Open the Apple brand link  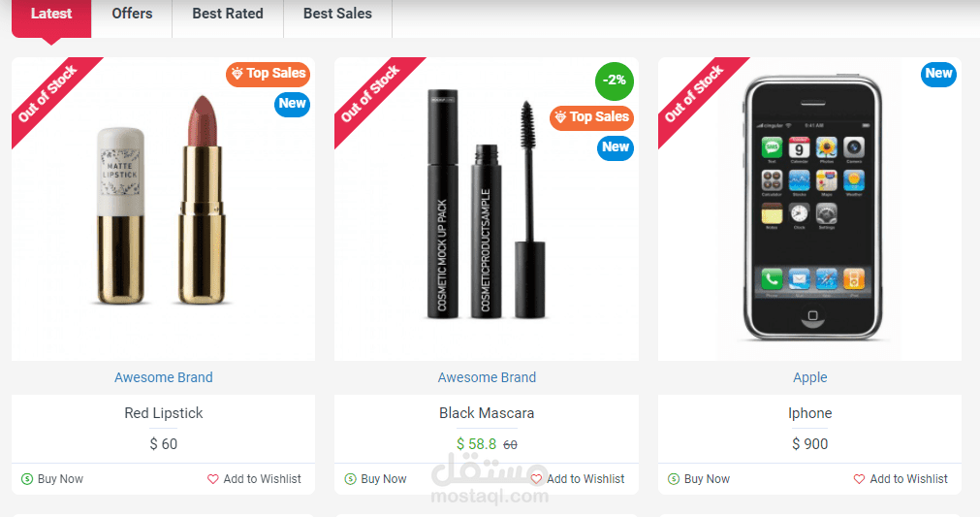pos(810,377)
